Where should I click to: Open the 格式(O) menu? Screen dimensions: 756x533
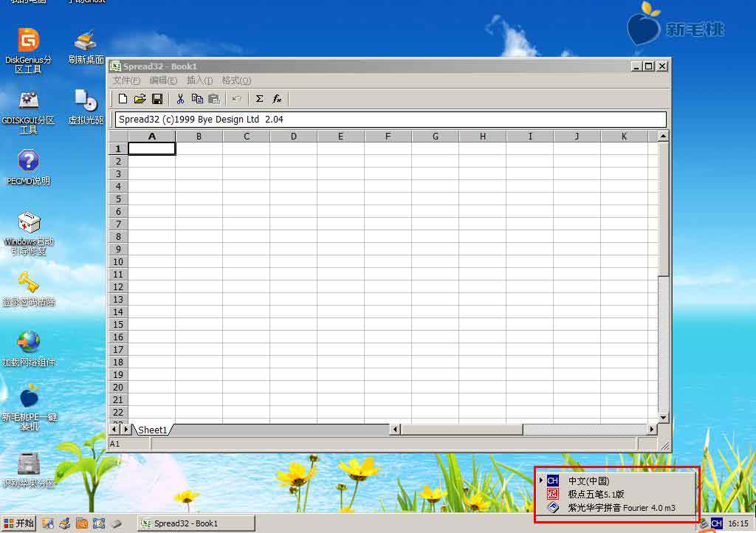pyautogui.click(x=236, y=80)
